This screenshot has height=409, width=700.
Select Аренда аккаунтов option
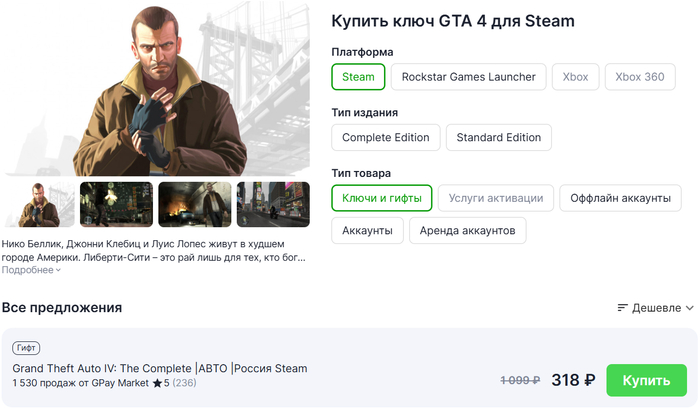click(x=465, y=231)
